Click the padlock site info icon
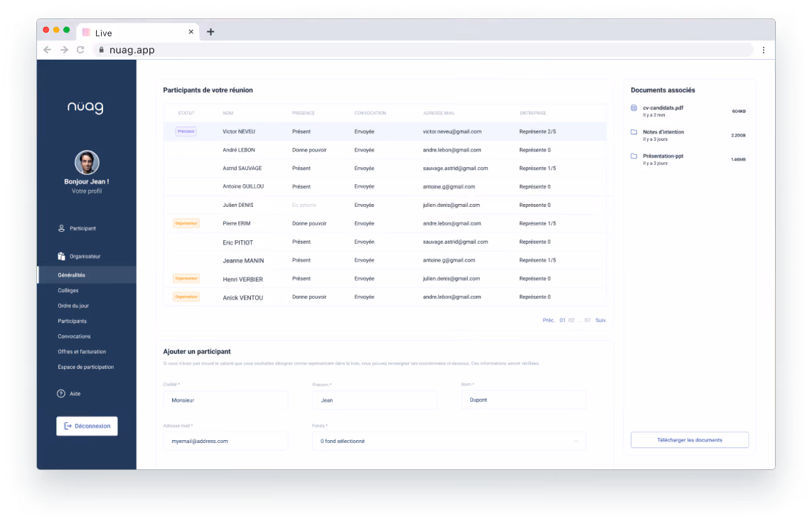This screenshot has width=812, height=524. click(101, 50)
